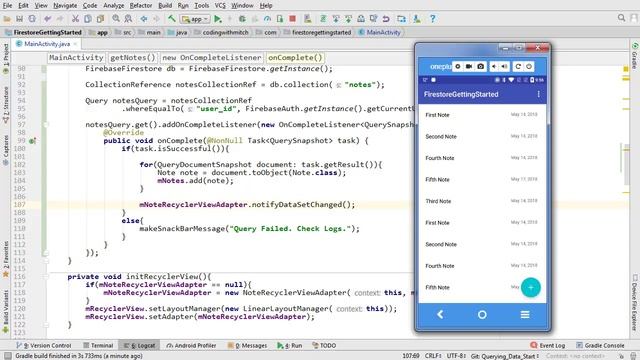Image resolution: width=640 pixels, height=360 pixels.
Task: Click the codingwithmitch breadcrumb folder
Action: click(221, 32)
